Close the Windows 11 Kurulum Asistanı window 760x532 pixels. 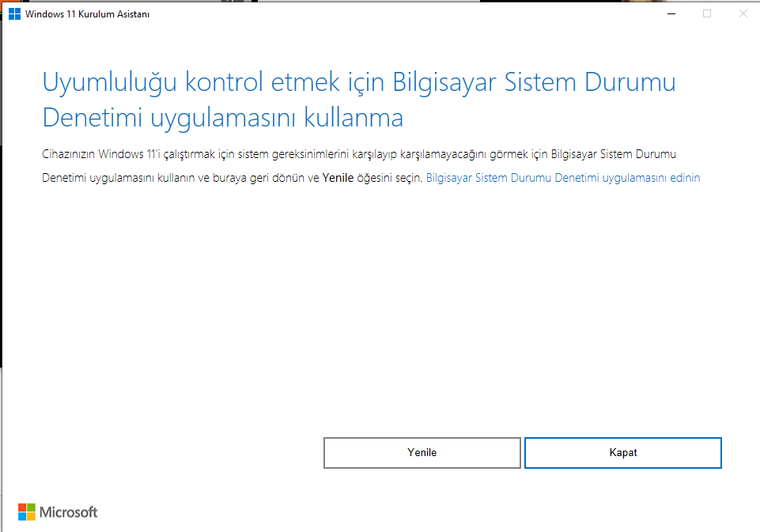pyautogui.click(x=743, y=14)
